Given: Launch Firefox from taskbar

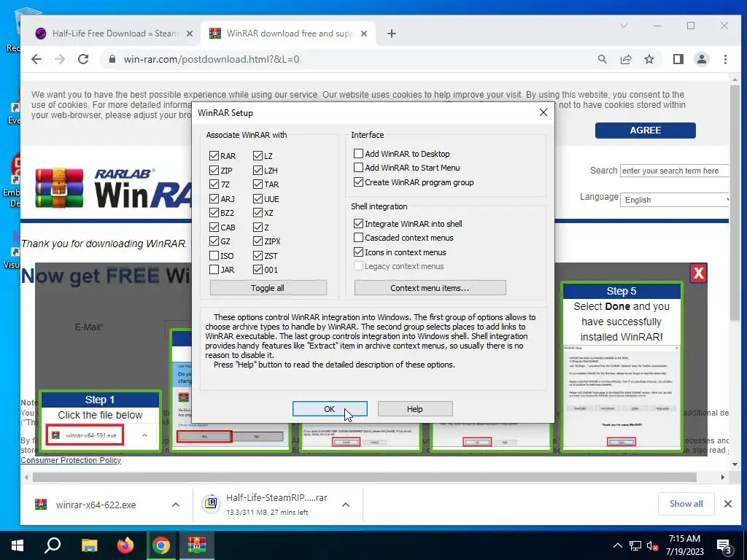Looking at the screenshot, I should click(x=125, y=545).
